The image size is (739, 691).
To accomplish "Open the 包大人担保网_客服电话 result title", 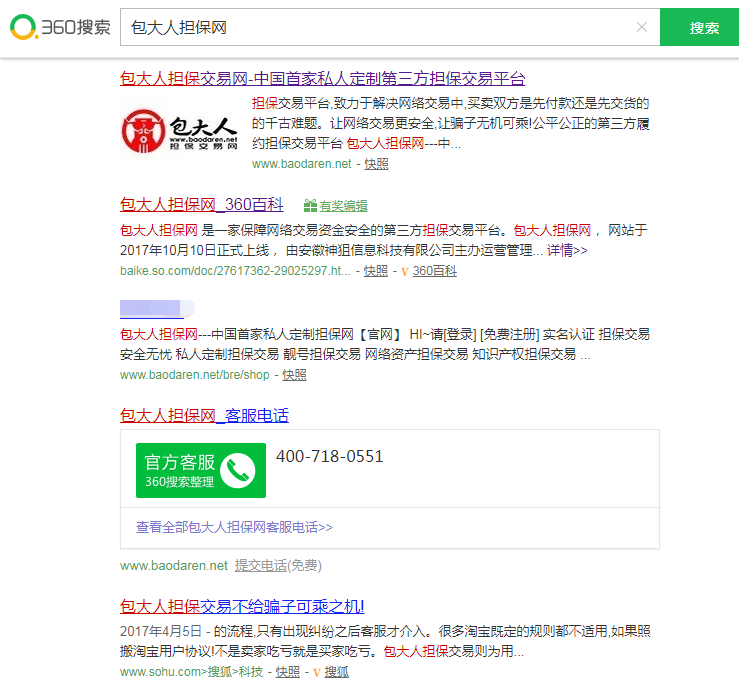I will tap(204, 415).
